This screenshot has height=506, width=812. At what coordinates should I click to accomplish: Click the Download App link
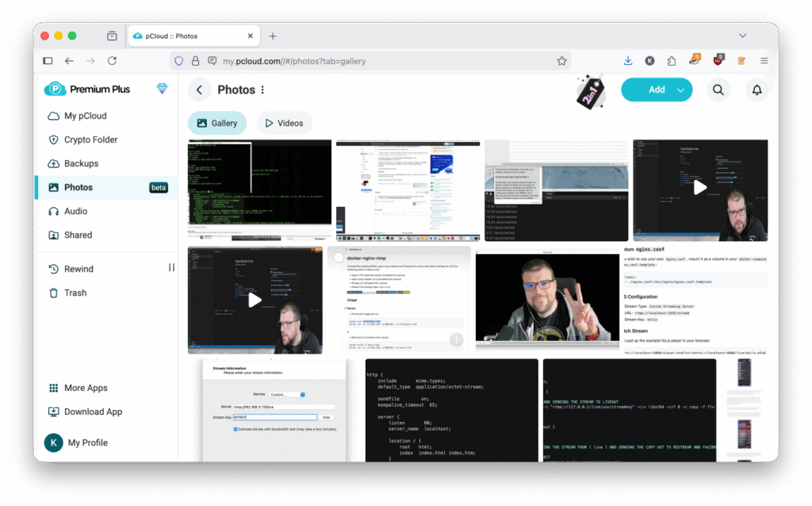tap(93, 412)
